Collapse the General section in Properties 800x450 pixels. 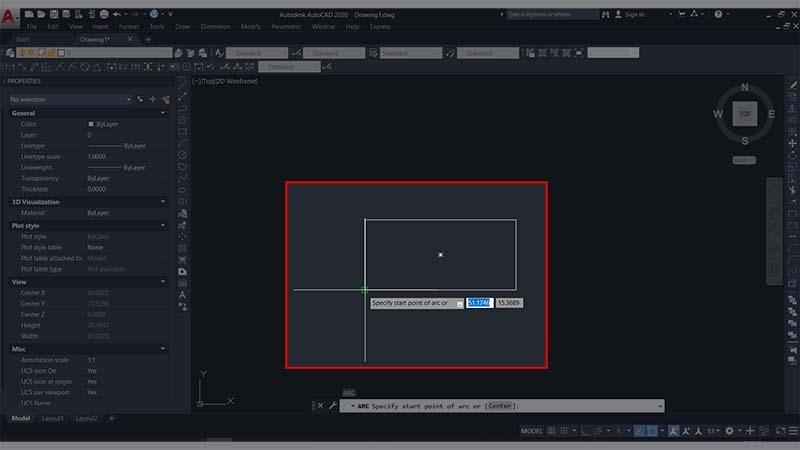[x=163, y=113]
